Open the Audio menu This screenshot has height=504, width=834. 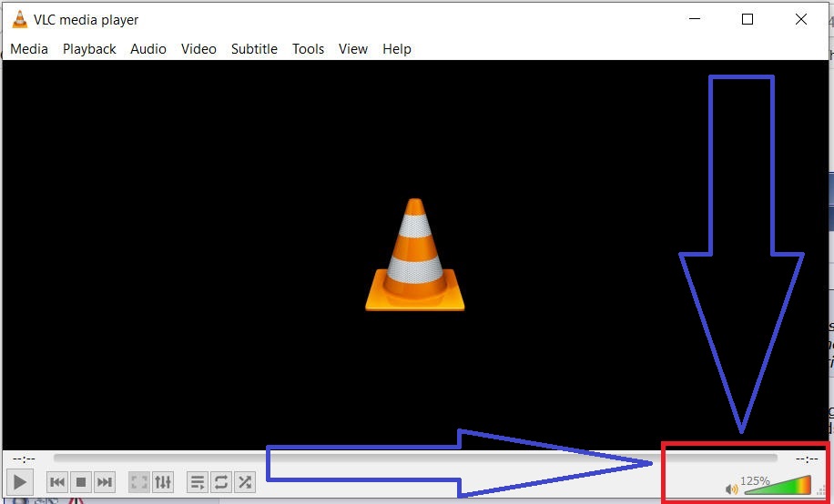(148, 49)
